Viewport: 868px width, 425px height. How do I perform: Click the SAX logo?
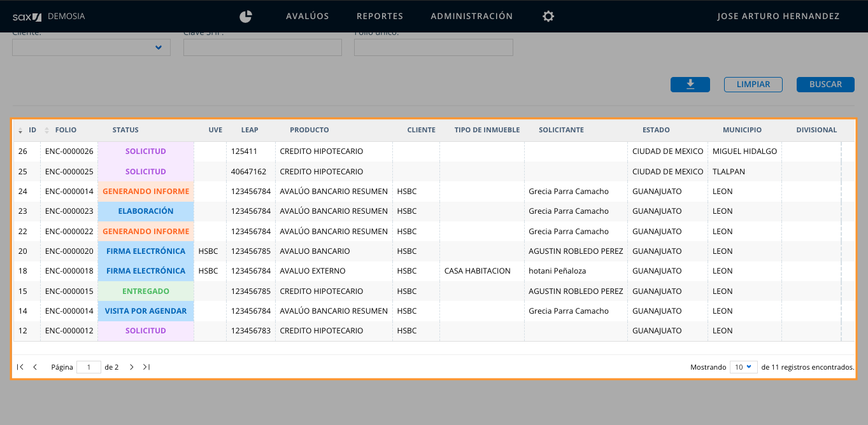27,17
